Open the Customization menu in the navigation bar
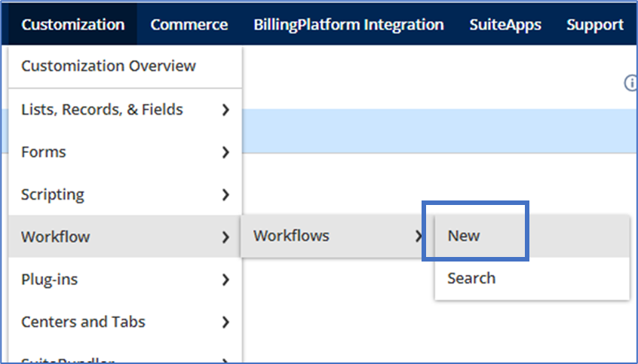The image size is (638, 364). 73,24
